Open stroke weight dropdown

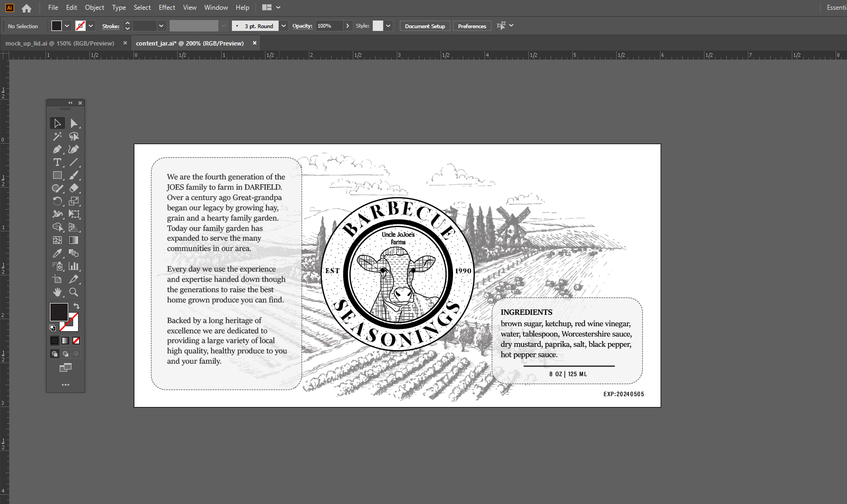pos(161,26)
